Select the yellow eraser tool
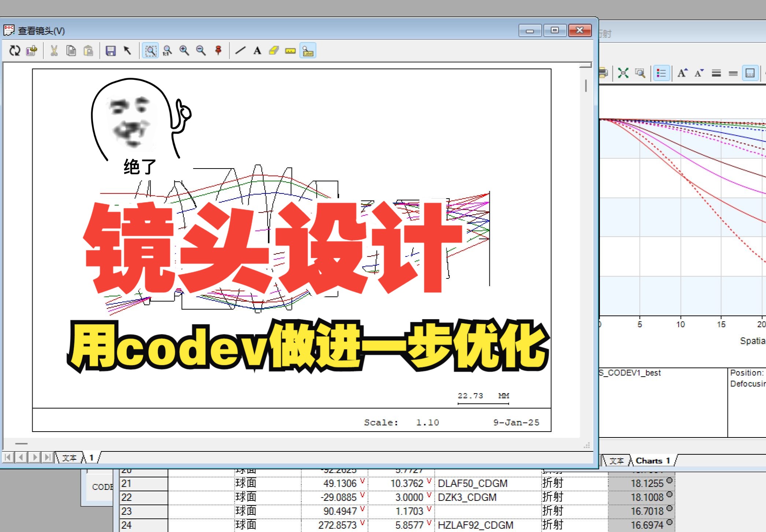The height and width of the screenshot is (532, 766). [x=274, y=51]
